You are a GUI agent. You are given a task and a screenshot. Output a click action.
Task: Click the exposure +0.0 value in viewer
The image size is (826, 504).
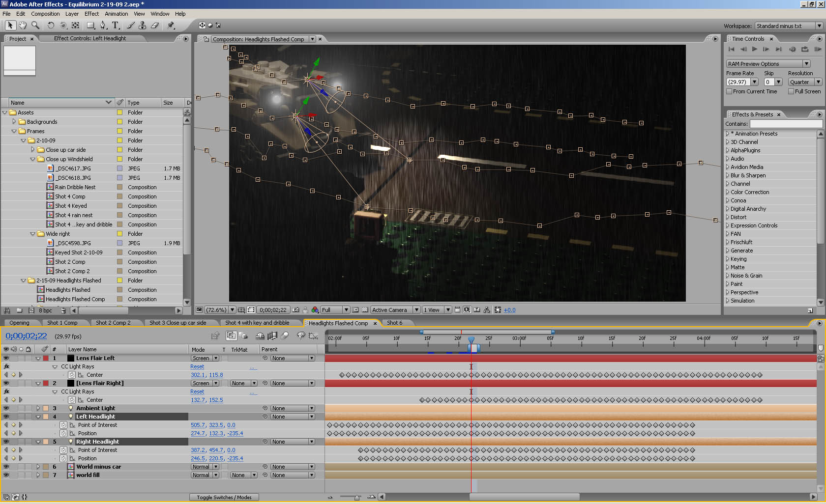tap(510, 310)
